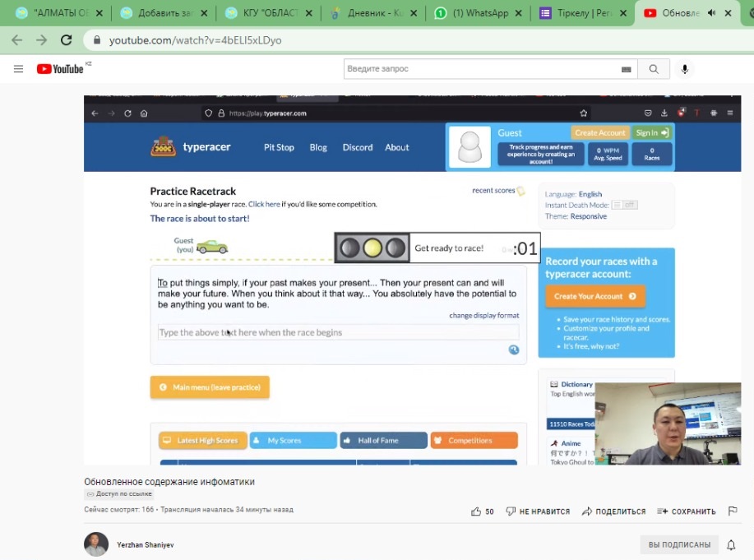The width and height of the screenshot is (754, 560).
Task: Open Discord in typeracer nav
Action: coord(358,147)
